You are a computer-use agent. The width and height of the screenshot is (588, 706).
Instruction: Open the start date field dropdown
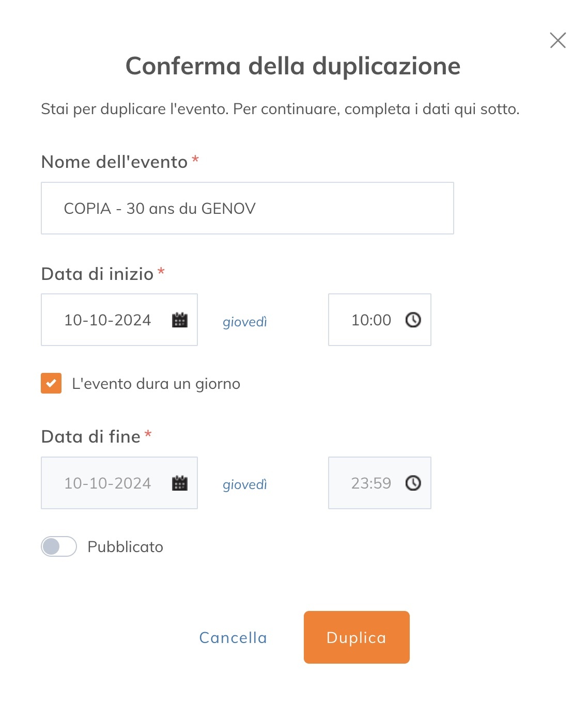coord(119,320)
